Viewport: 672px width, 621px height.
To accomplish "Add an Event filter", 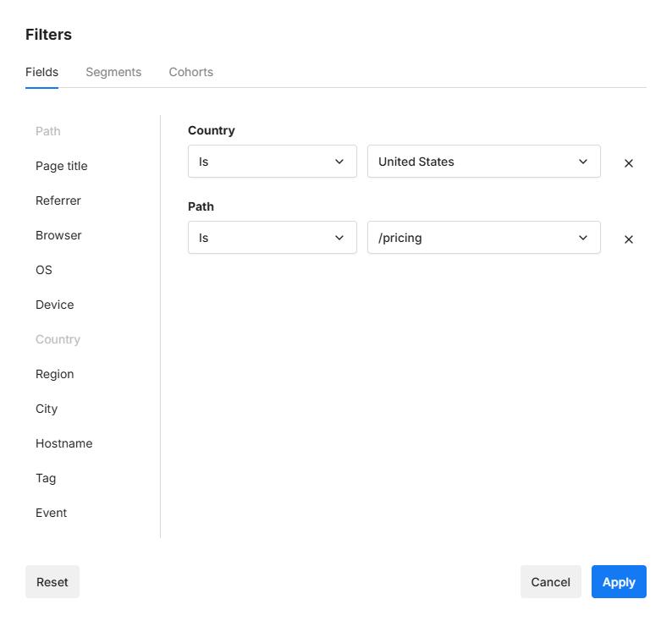I will click(x=51, y=513).
